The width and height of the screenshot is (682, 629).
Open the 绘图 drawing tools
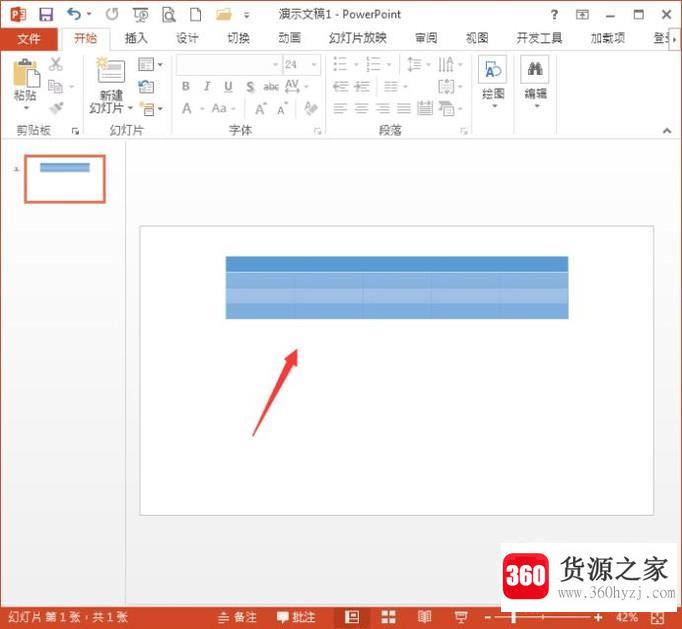493,80
